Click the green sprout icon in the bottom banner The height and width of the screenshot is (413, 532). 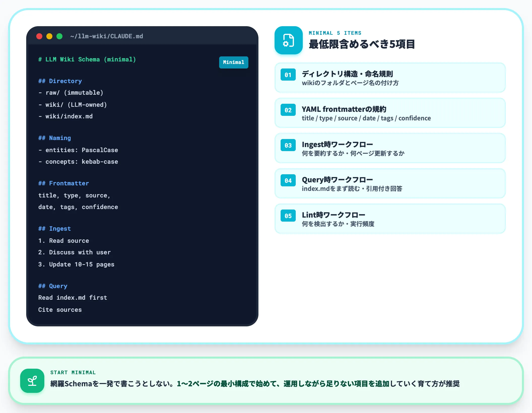point(32,381)
